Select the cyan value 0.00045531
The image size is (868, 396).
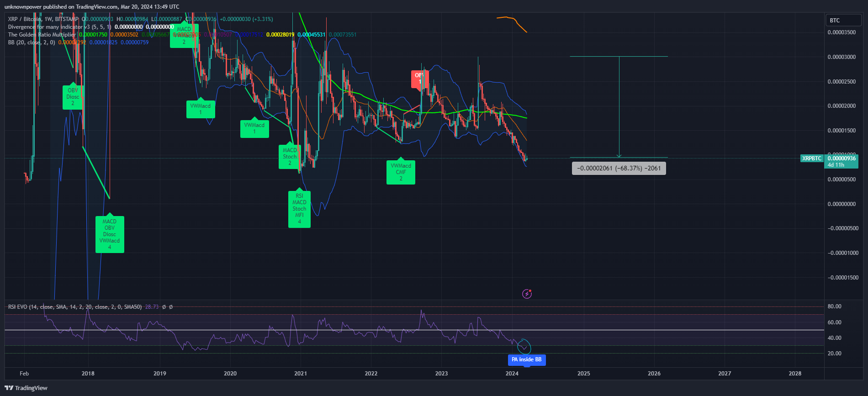click(312, 35)
